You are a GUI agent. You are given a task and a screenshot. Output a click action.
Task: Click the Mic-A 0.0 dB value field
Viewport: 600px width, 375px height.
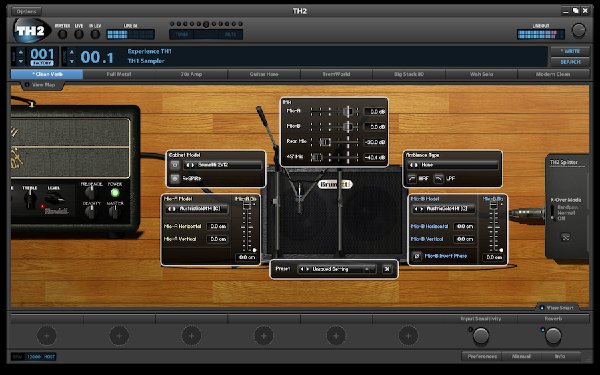375,112
